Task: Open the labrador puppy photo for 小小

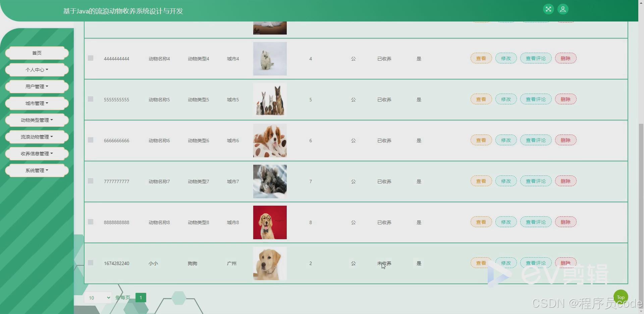Action: pos(270,263)
